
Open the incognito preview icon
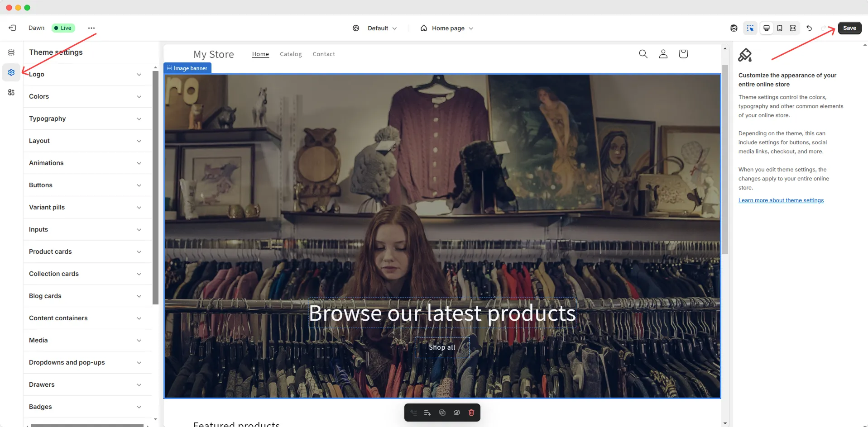coord(733,28)
